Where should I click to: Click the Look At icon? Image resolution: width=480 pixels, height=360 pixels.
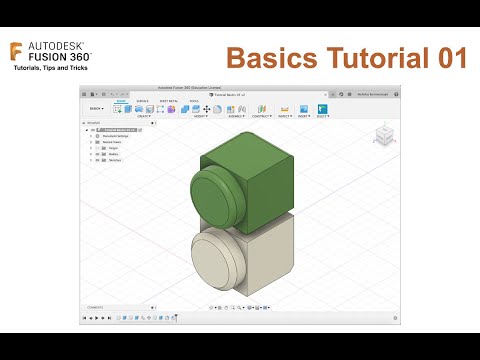(220, 308)
